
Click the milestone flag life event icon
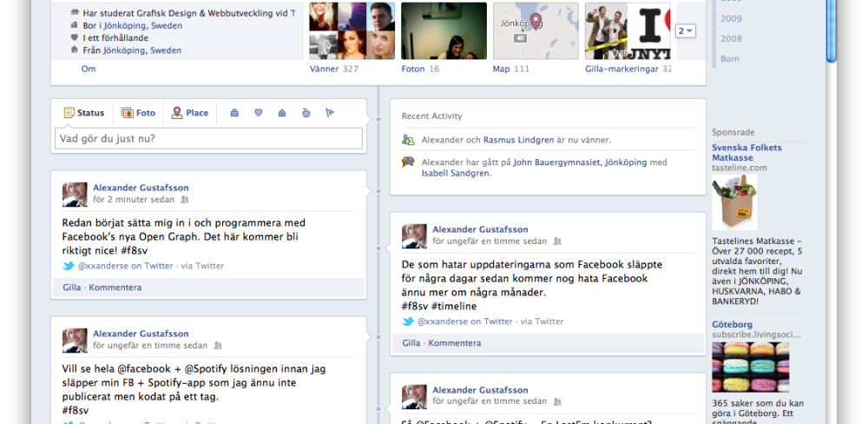click(x=329, y=113)
